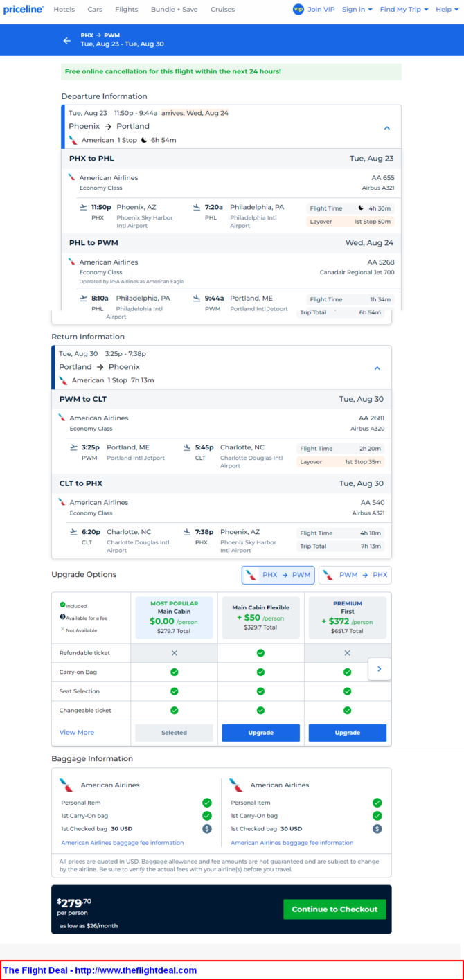The image size is (464, 980).
Task: Go back using the left arrow
Action: point(67,40)
